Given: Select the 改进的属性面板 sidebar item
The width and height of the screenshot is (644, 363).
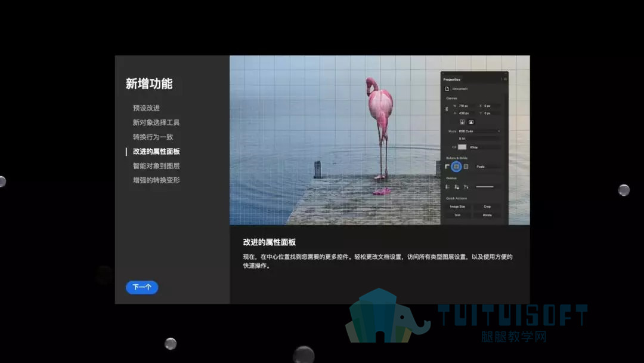Looking at the screenshot, I should click(x=156, y=151).
